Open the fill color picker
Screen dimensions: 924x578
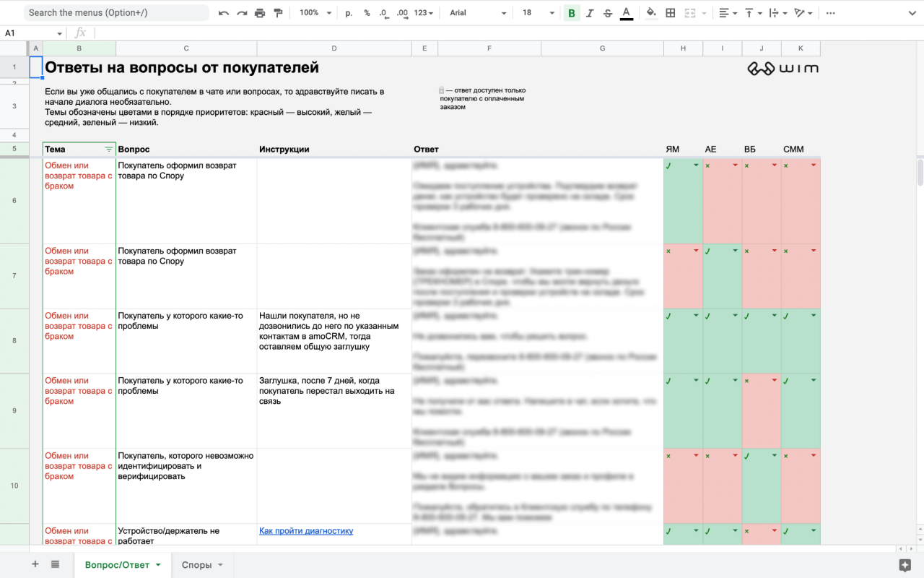point(651,13)
